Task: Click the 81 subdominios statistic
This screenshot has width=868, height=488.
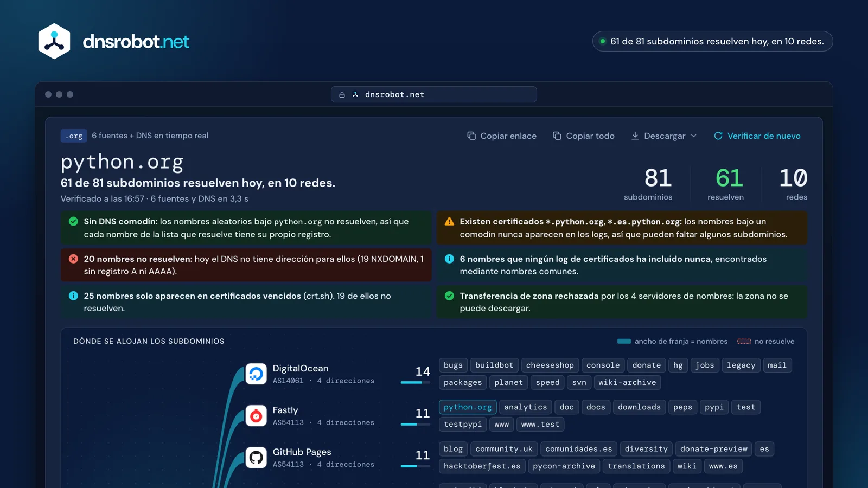Action: (x=649, y=184)
